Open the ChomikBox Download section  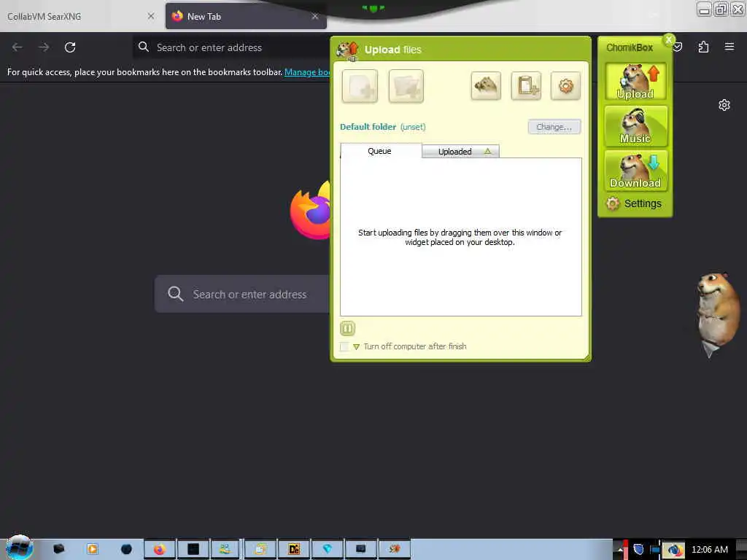tap(635, 171)
